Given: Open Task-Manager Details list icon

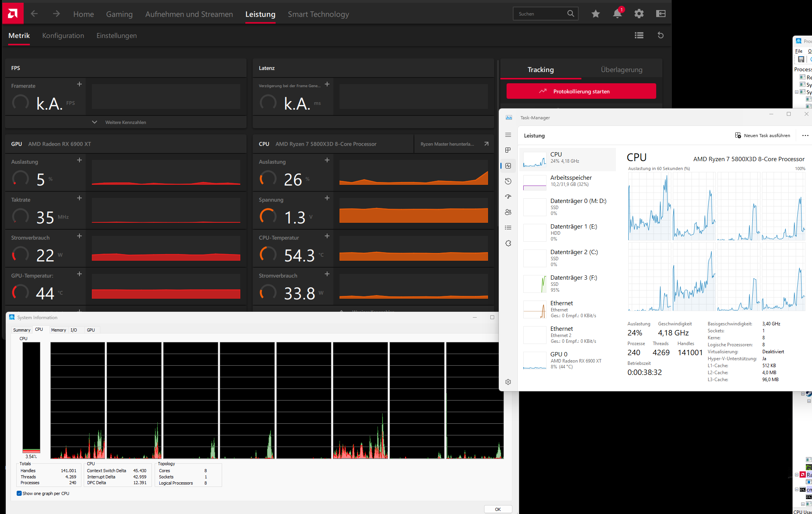Looking at the screenshot, I should tap(508, 228).
